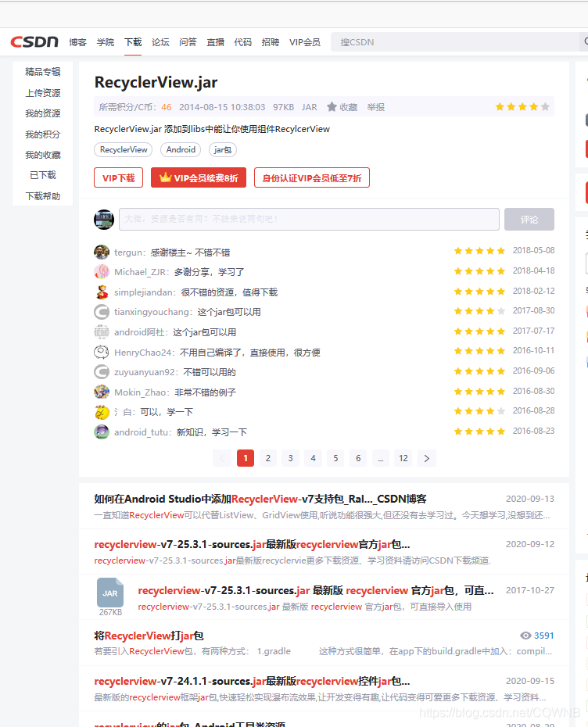588x727 pixels.
Task: Click the username tergun
Action: click(128, 252)
